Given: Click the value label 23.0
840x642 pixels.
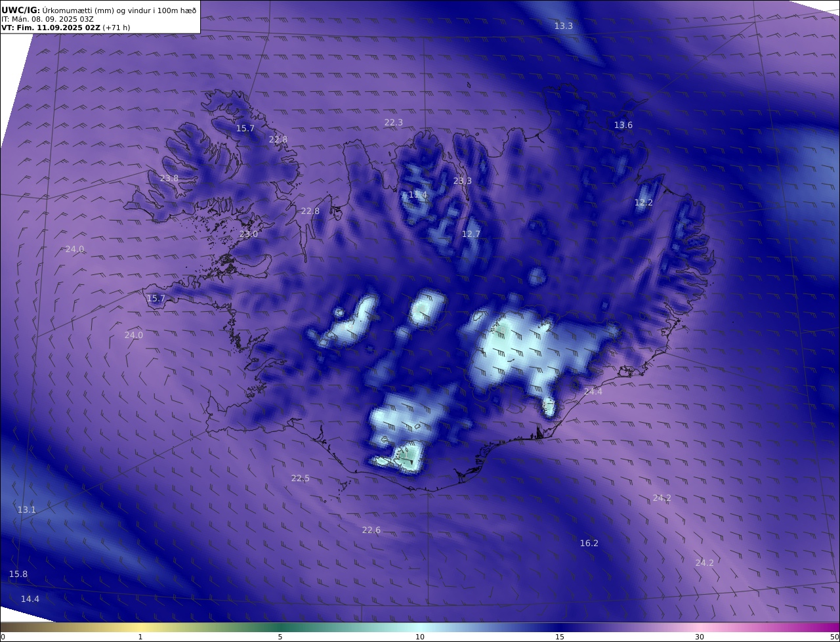Looking at the screenshot, I should [249, 234].
